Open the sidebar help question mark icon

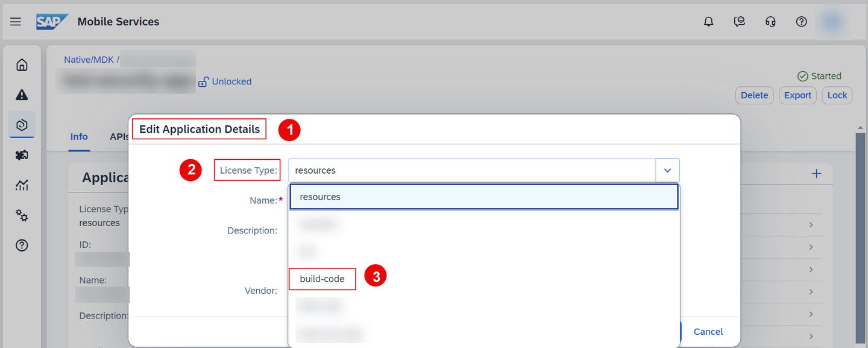pyautogui.click(x=22, y=245)
